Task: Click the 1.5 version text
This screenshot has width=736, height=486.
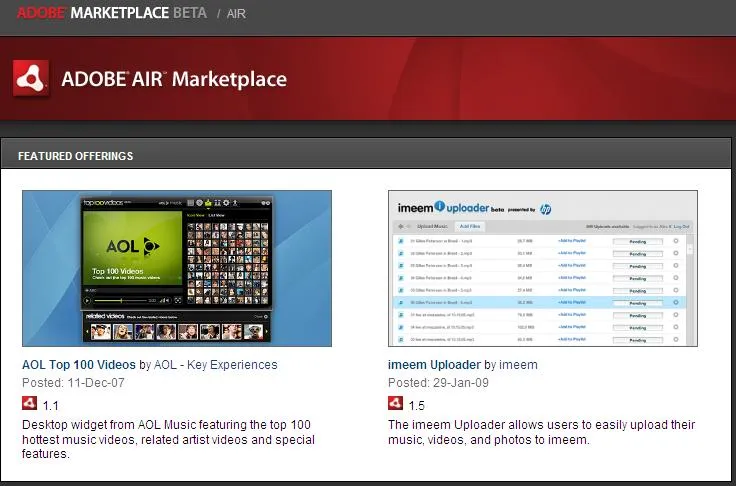Action: click(416, 406)
